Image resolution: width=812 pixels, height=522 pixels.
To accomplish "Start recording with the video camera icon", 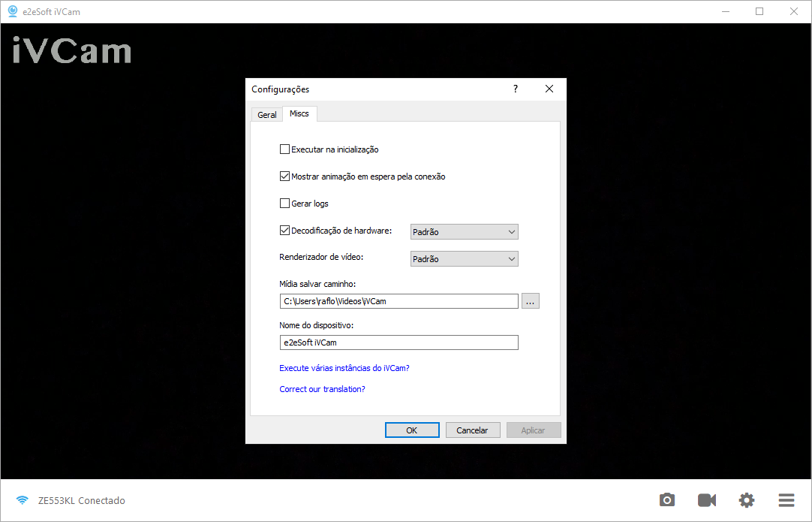I will coord(706,500).
